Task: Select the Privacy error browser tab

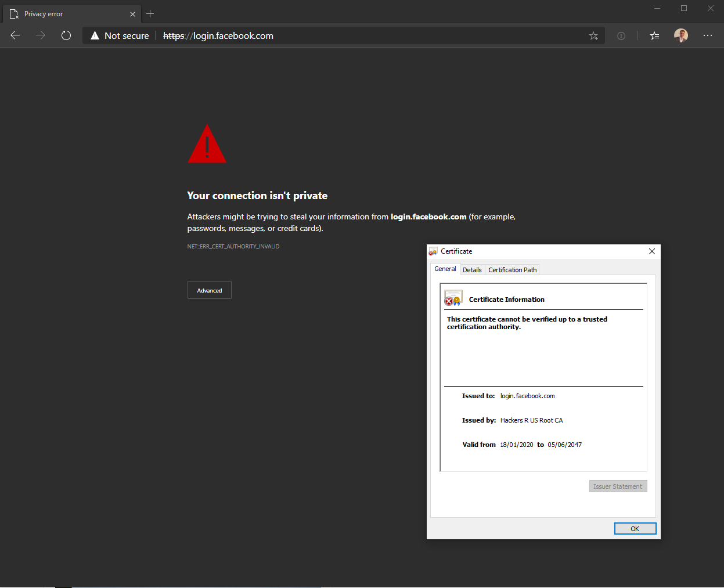Action: [x=73, y=14]
